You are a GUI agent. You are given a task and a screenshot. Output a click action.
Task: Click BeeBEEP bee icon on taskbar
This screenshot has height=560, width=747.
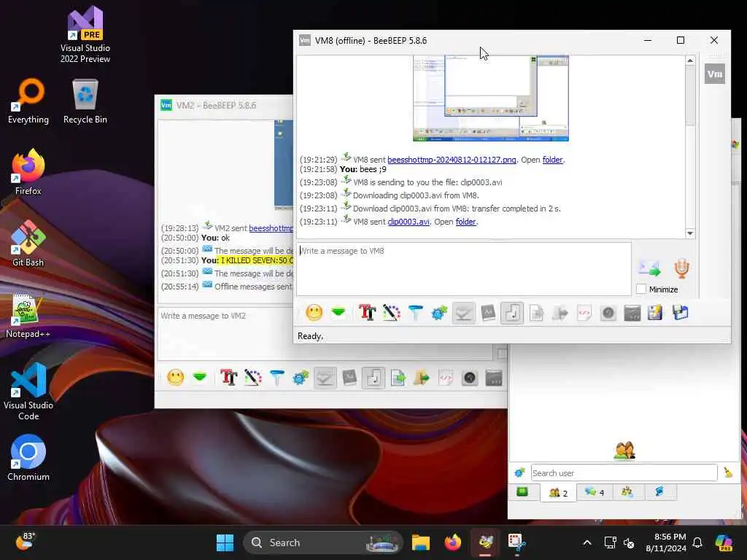485,542
